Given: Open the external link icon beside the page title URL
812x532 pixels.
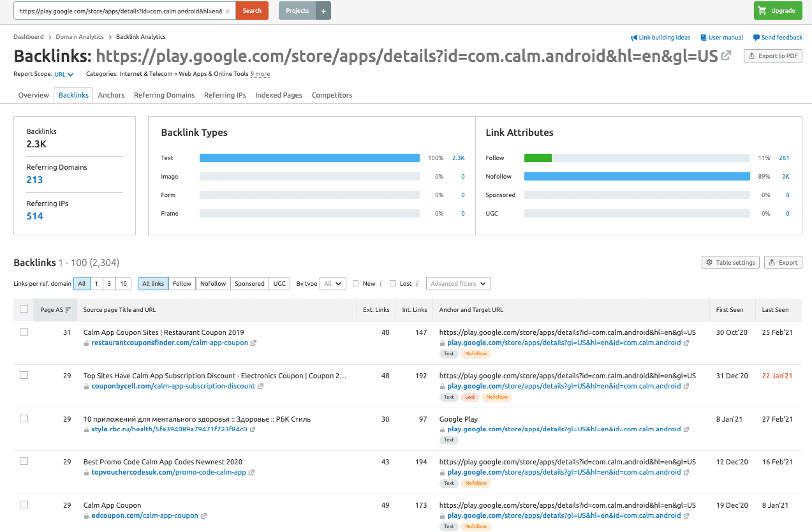Looking at the screenshot, I should pos(726,56).
